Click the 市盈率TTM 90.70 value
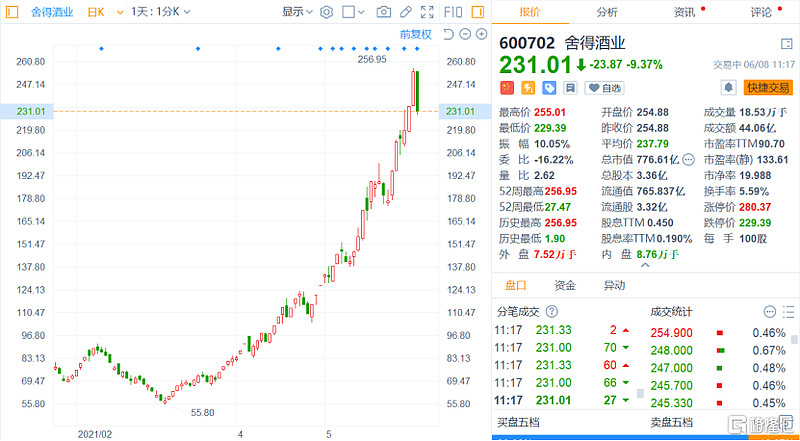 coord(770,143)
